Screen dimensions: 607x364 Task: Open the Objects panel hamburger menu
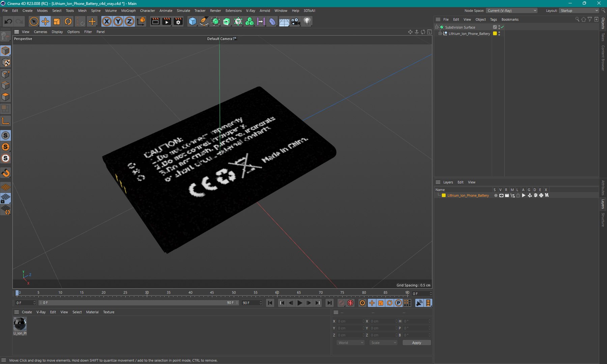tap(438, 20)
